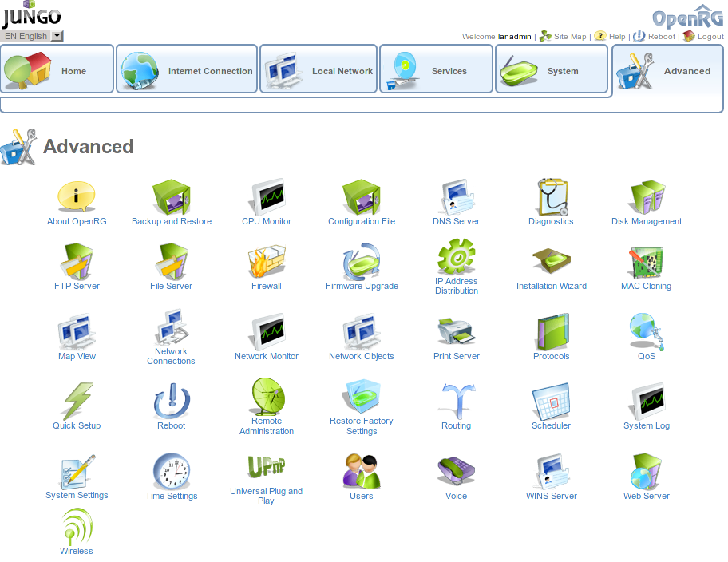Open the UPnP icon
The image size is (728, 562).
pyautogui.click(x=267, y=466)
